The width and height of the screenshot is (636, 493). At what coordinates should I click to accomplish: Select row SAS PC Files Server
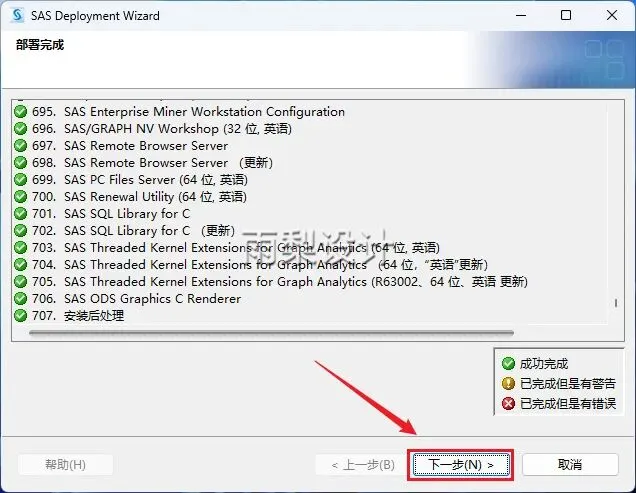click(131, 180)
